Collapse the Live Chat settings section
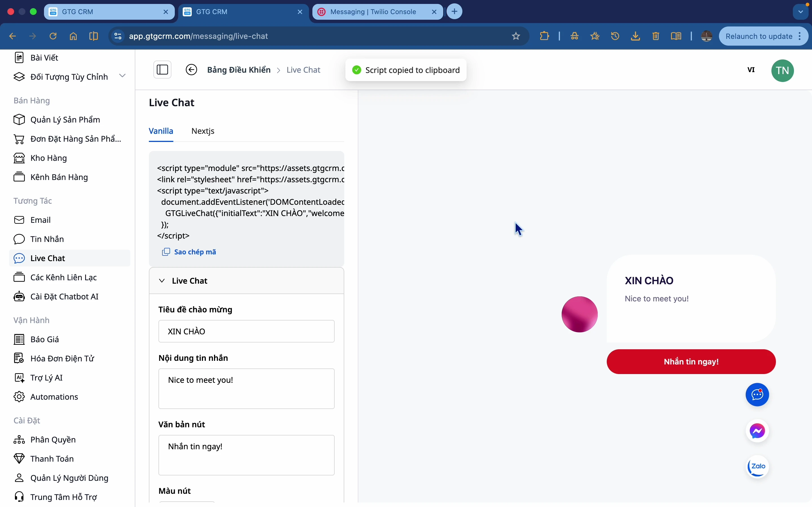Screen dimensions: 812x507 pos(162,280)
